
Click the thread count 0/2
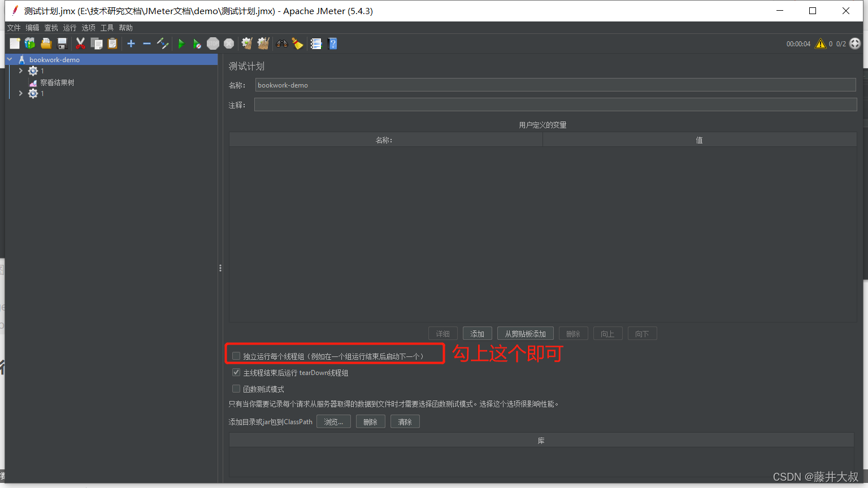[x=841, y=43]
